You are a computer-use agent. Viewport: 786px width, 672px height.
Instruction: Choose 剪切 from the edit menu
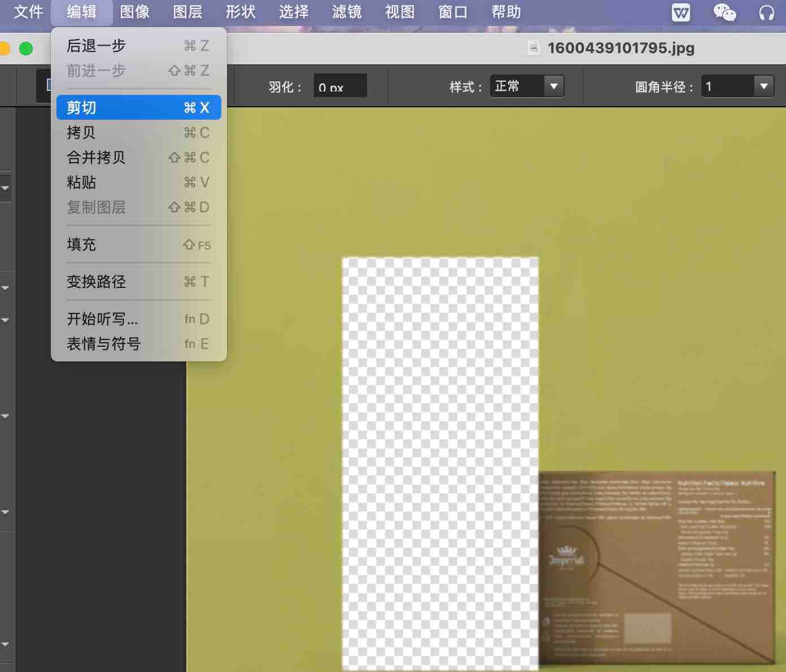point(138,107)
